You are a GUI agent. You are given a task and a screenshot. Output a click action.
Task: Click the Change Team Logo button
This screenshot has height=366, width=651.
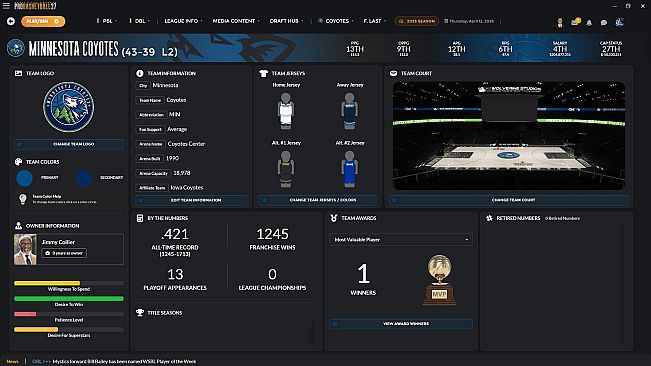69,144
